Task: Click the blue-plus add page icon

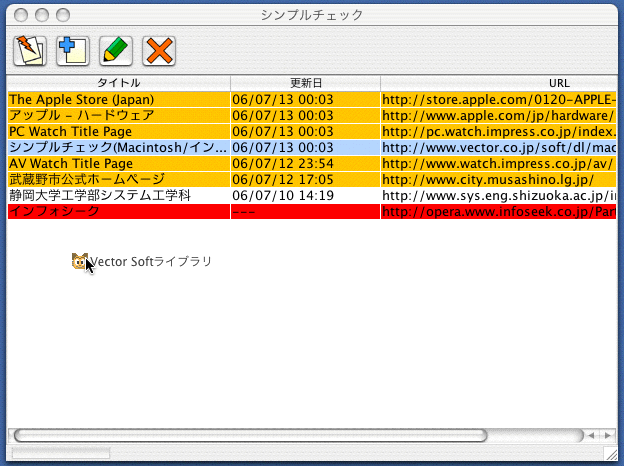Action: point(73,51)
